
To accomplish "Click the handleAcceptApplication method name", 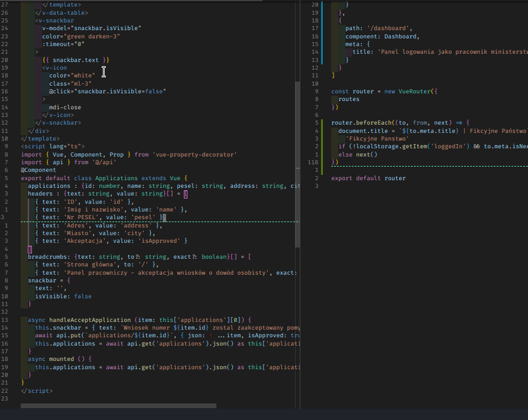I will coord(90,320).
